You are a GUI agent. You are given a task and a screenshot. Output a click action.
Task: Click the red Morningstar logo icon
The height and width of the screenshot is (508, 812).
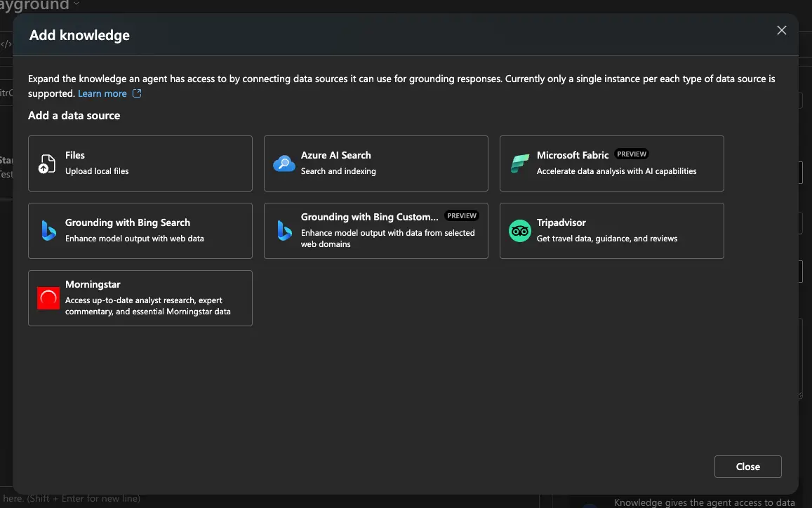48,298
